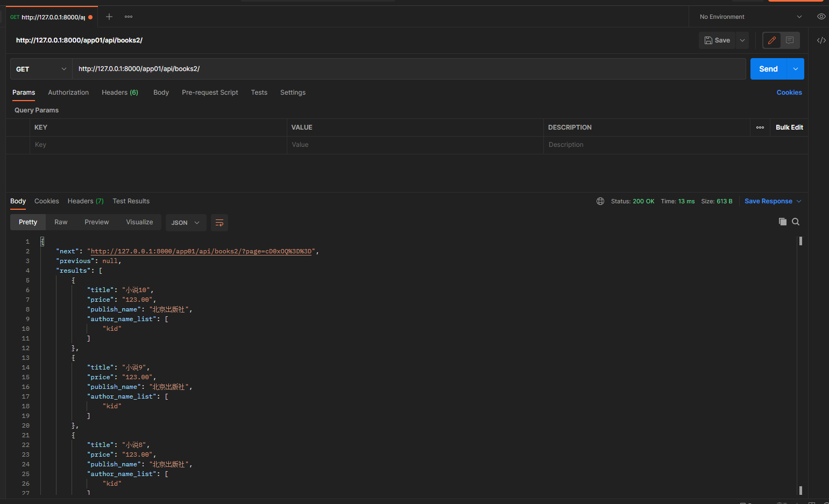Image resolution: width=829 pixels, height=504 pixels.
Task: Open the response Headers (7) tab
Action: click(86, 201)
